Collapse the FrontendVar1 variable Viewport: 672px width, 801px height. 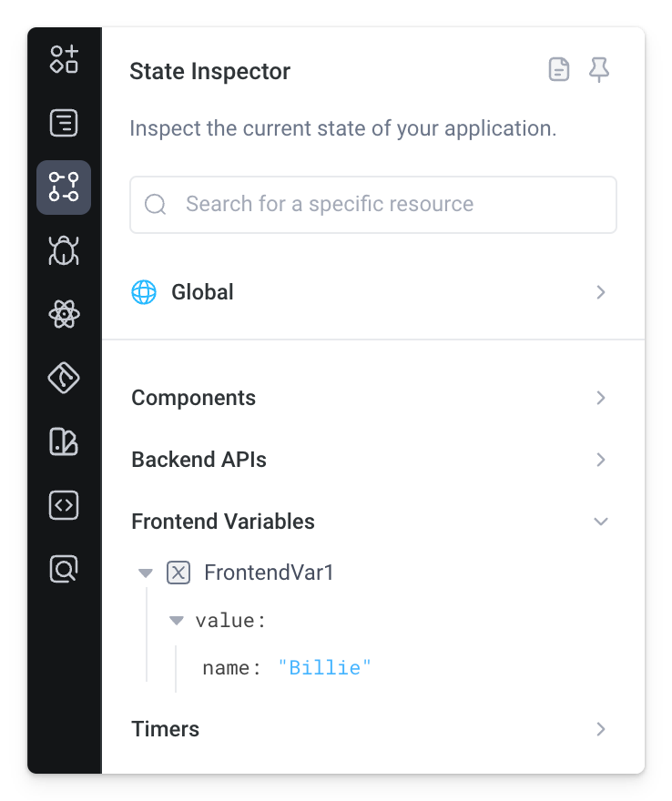[146, 573]
